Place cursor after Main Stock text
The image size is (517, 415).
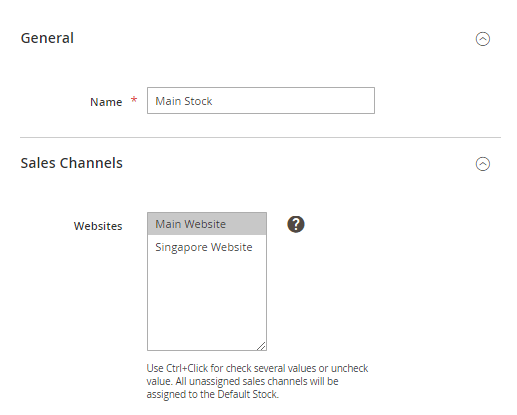[x=213, y=101]
